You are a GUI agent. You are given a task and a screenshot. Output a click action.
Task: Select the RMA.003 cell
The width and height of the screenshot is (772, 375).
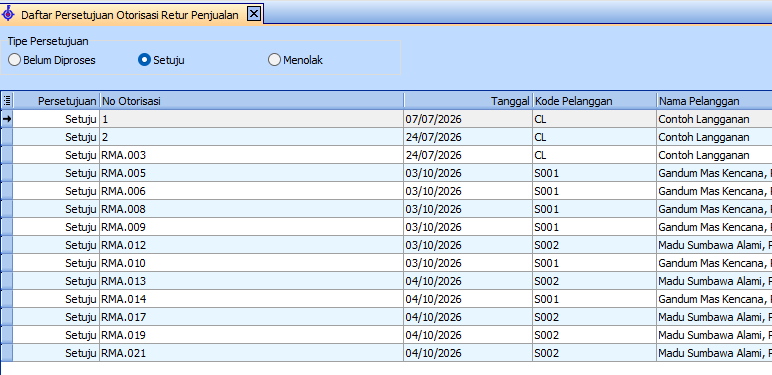coord(252,155)
